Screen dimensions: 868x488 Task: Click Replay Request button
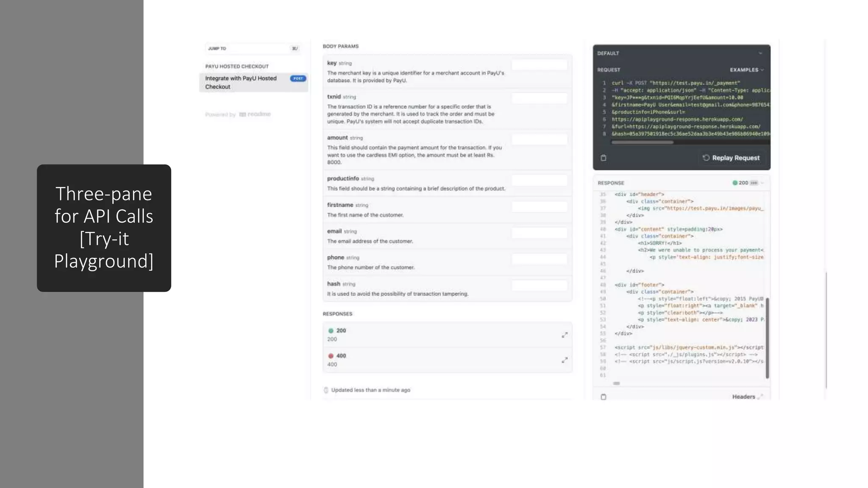[x=732, y=158]
